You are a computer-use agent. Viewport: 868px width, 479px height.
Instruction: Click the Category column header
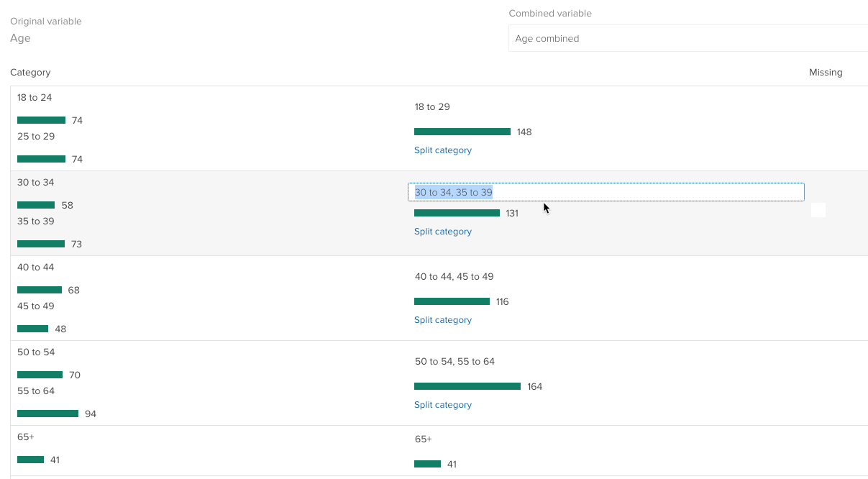pyautogui.click(x=30, y=72)
